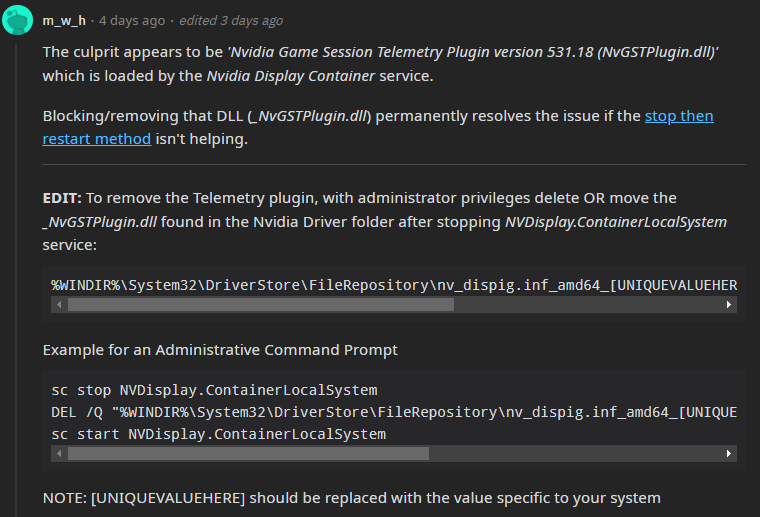Viewport: 760px width, 517px height.
Task: Click the 'edited 3 days ago' label
Action: tap(230, 20)
